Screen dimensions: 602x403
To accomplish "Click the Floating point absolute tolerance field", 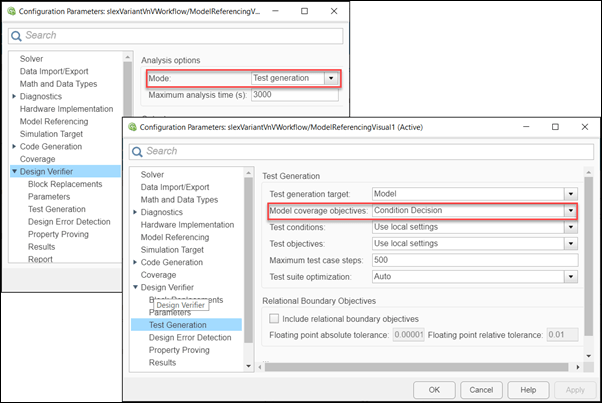I will [408, 335].
